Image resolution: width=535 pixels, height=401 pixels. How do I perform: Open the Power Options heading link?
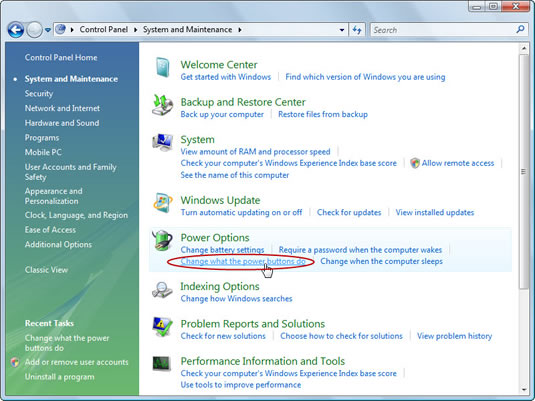tap(215, 238)
